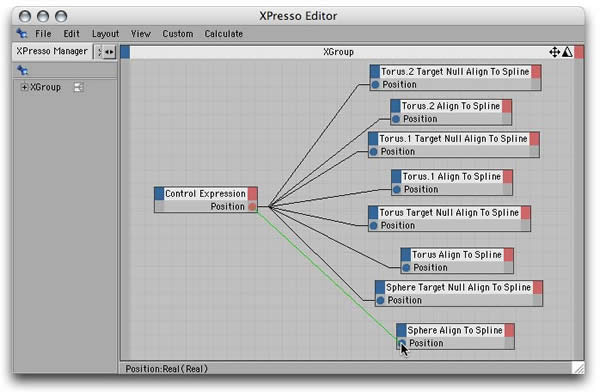Click the XGroup move (four-arrow) icon
The width and height of the screenshot is (600, 392).
(x=554, y=52)
